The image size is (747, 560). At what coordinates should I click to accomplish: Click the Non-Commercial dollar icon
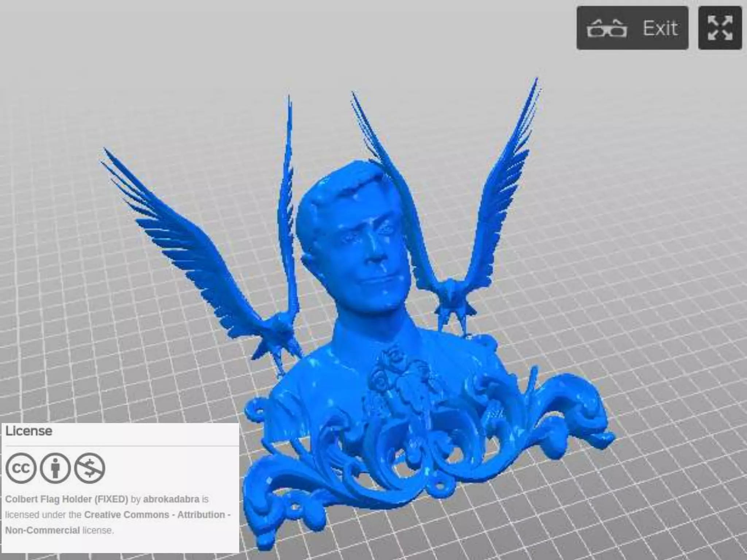(x=90, y=468)
